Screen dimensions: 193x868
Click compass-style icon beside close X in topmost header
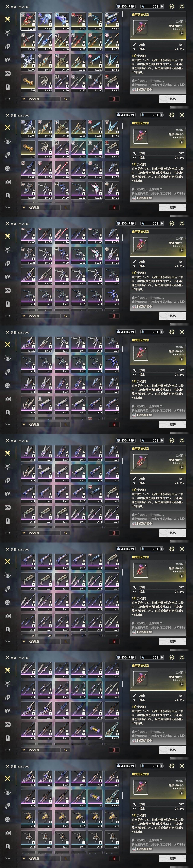click(x=172, y=6)
